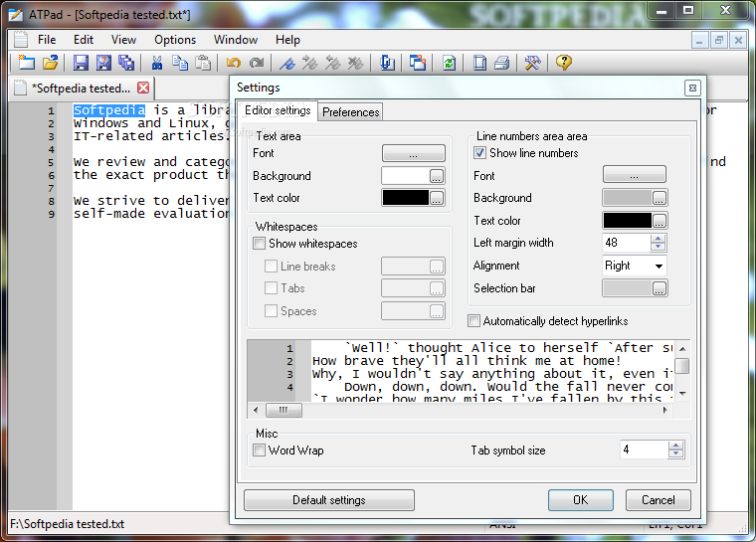Tick the Tabs whitespace checkbox
This screenshot has height=542, width=756.
[271, 287]
